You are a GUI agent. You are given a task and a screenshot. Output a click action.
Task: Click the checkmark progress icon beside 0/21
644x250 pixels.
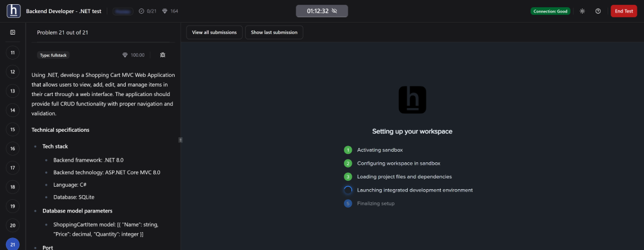(x=141, y=11)
